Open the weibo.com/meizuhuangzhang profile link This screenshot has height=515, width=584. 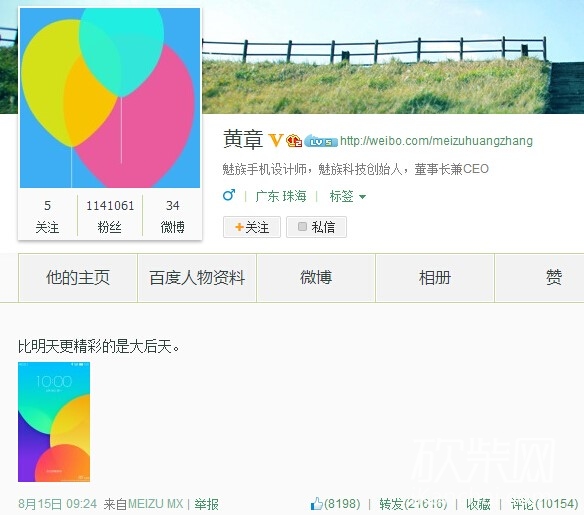point(436,141)
